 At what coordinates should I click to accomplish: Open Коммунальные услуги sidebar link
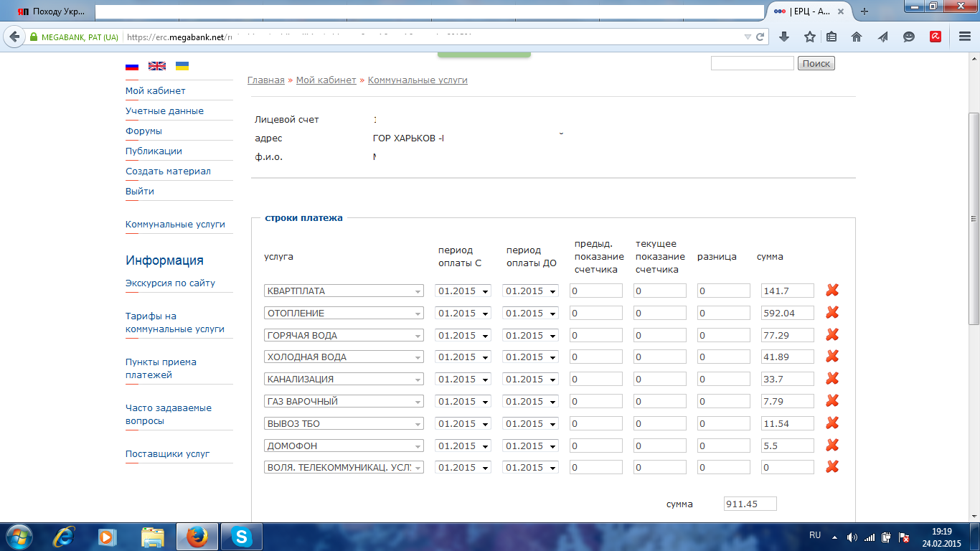[175, 225]
